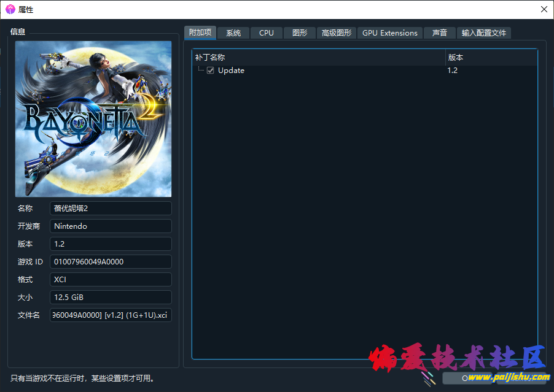554x392 pixels.
Task: Click the 名称 field showing 蓓优妮塔2
Action: pyautogui.click(x=111, y=209)
